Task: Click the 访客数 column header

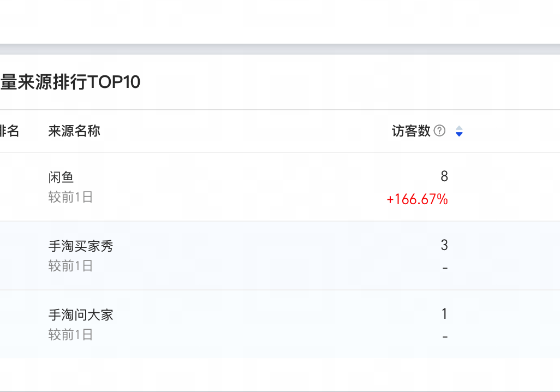Action: pyautogui.click(x=411, y=131)
